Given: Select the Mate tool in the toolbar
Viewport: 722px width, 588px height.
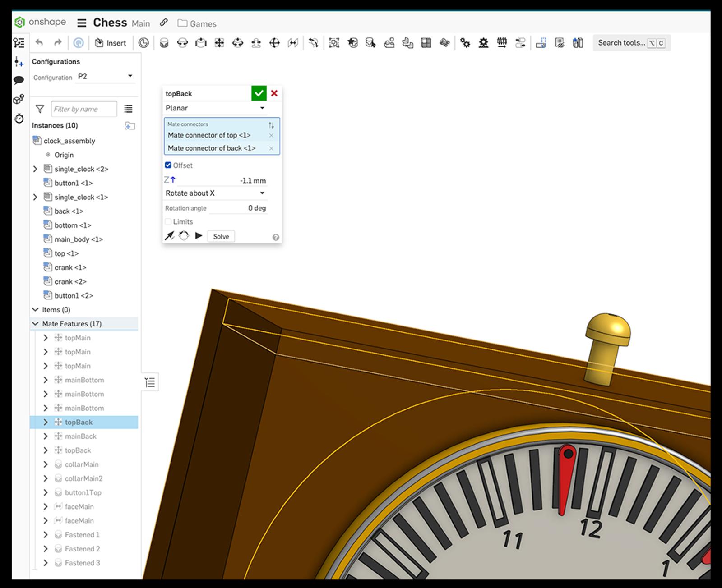Looking at the screenshot, I should coord(163,43).
